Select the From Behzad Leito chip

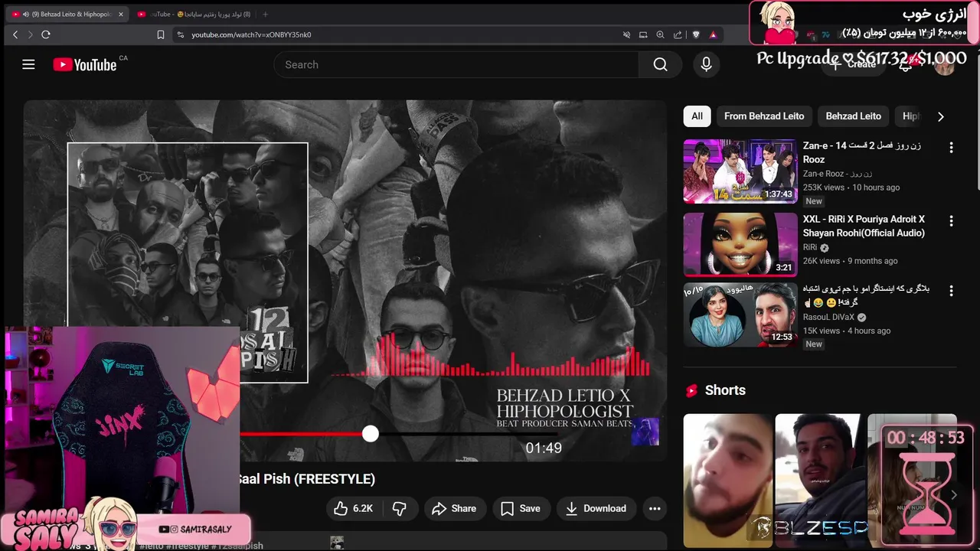[764, 116]
